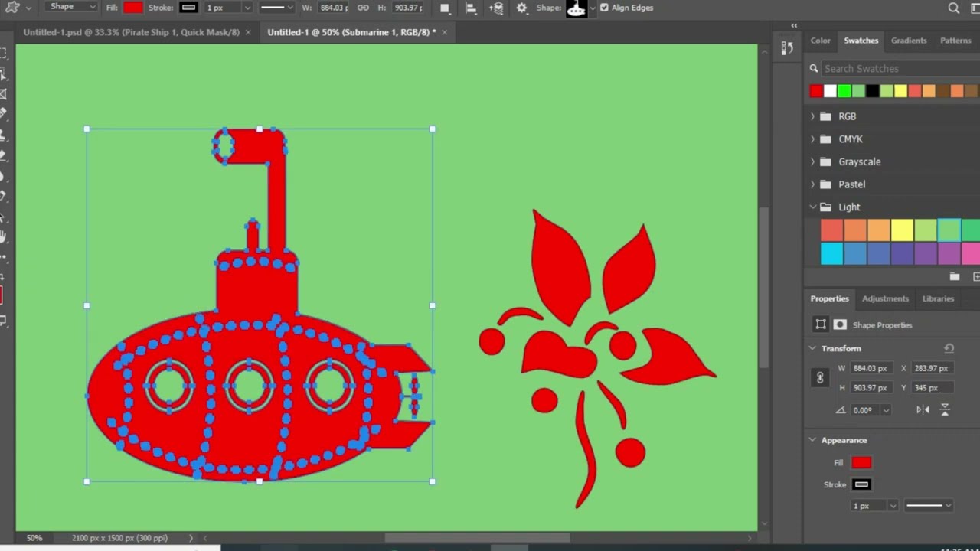Pick the yellow swatch in Light group
The width and height of the screenshot is (980, 551).
pos(902,230)
